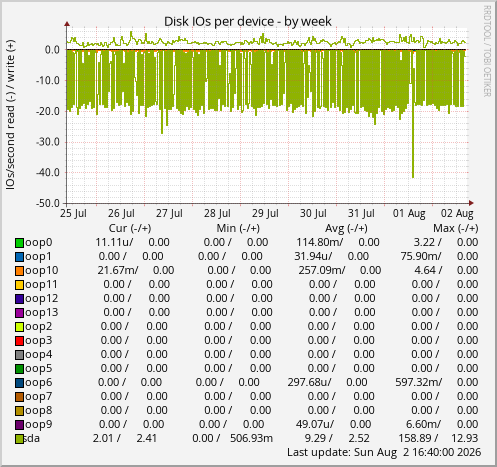The image size is (497, 467).
Task: Click the 'oop0' legend label
Action: [39, 243]
